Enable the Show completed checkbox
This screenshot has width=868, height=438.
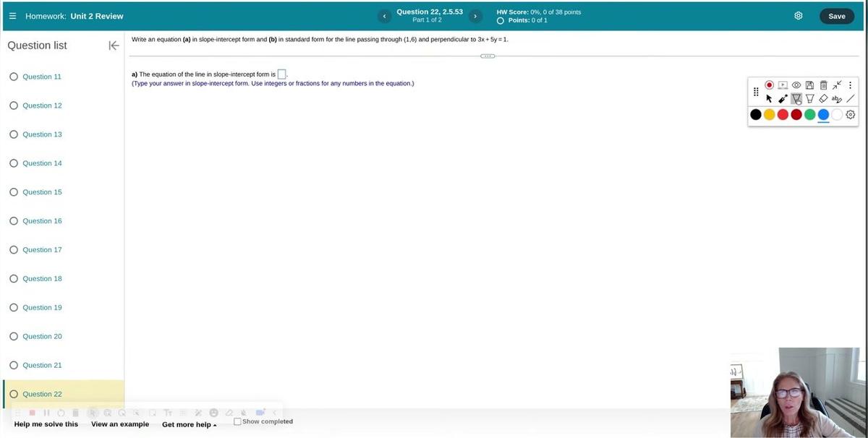237,421
